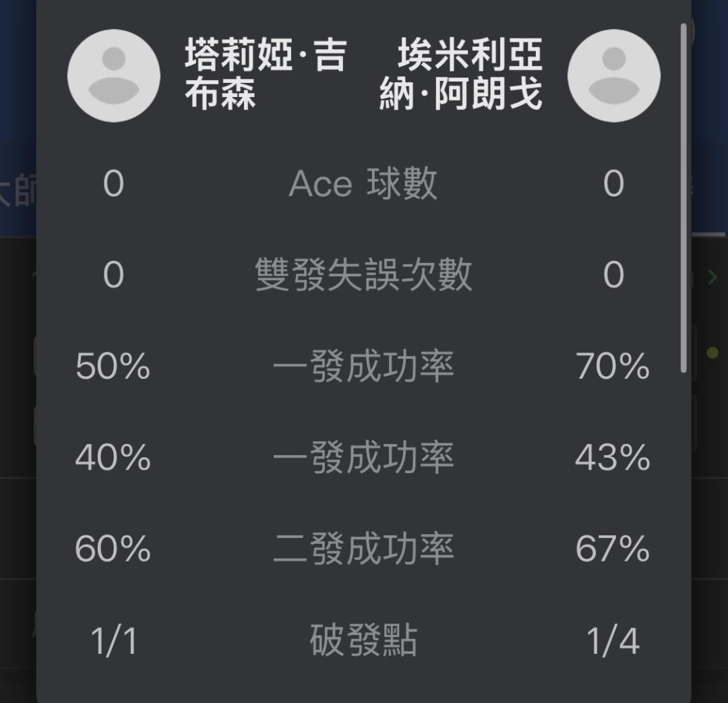This screenshot has height=703, width=728.
Task: Tap 塔莉婭·吉布森's profile avatar icon
Action: pos(113,75)
